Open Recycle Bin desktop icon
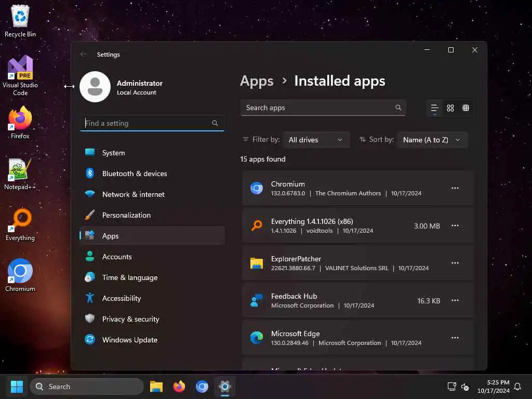 [x=20, y=21]
